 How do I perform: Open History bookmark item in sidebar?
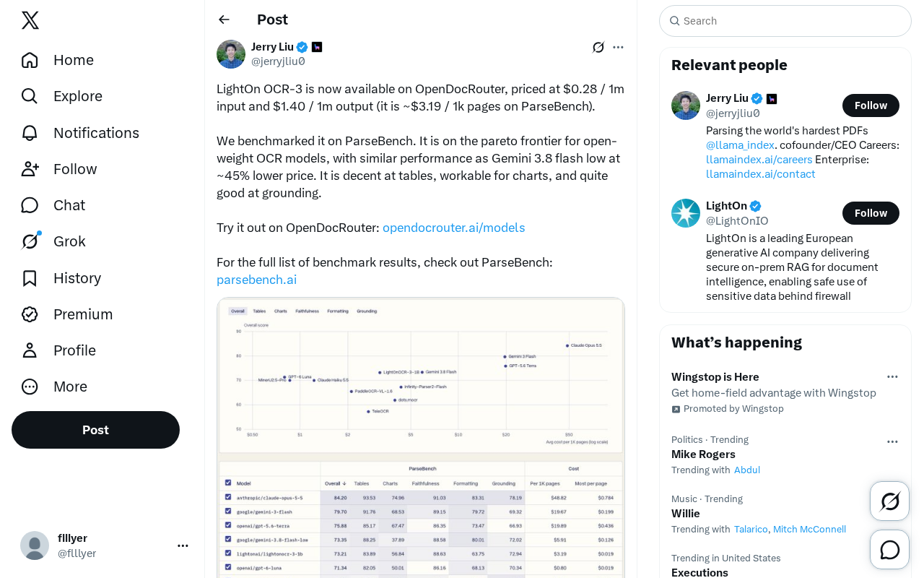tap(61, 278)
